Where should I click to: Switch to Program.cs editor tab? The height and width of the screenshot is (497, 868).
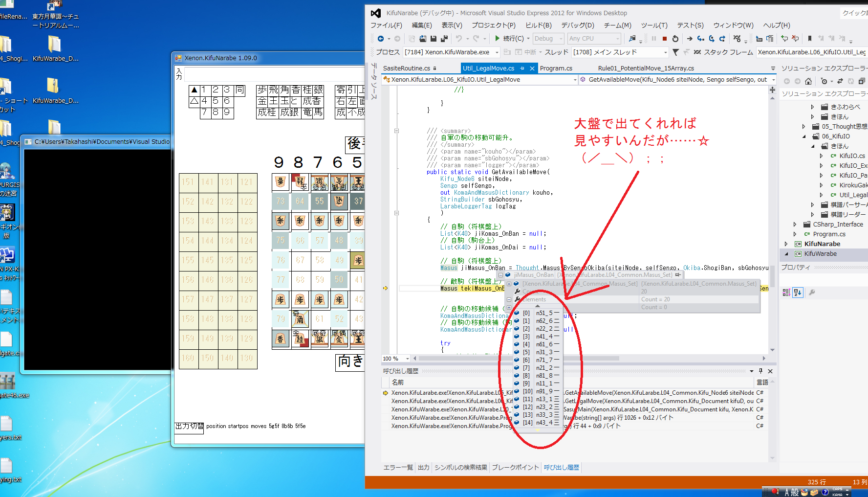click(x=556, y=68)
